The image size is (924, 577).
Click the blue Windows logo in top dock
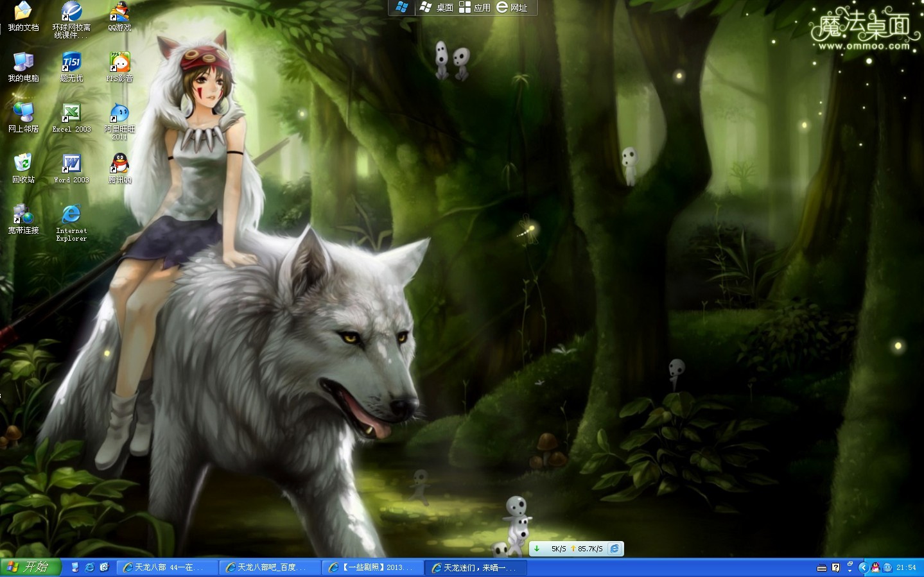402,7
